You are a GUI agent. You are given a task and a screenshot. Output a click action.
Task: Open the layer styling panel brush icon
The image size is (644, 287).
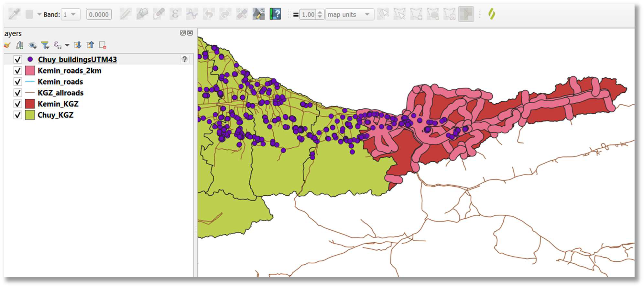7,45
